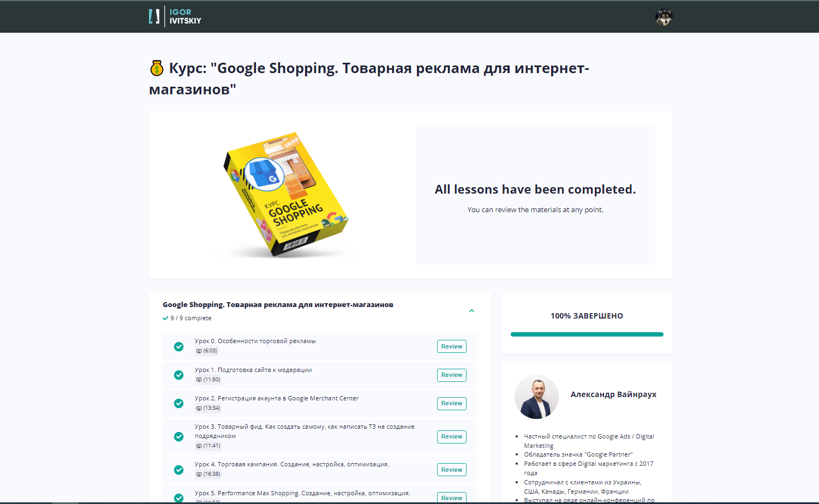Click the video icon under Урок 2

(199, 408)
